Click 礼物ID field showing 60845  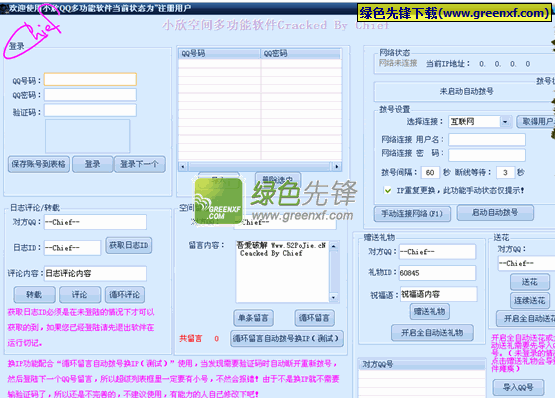click(x=437, y=273)
